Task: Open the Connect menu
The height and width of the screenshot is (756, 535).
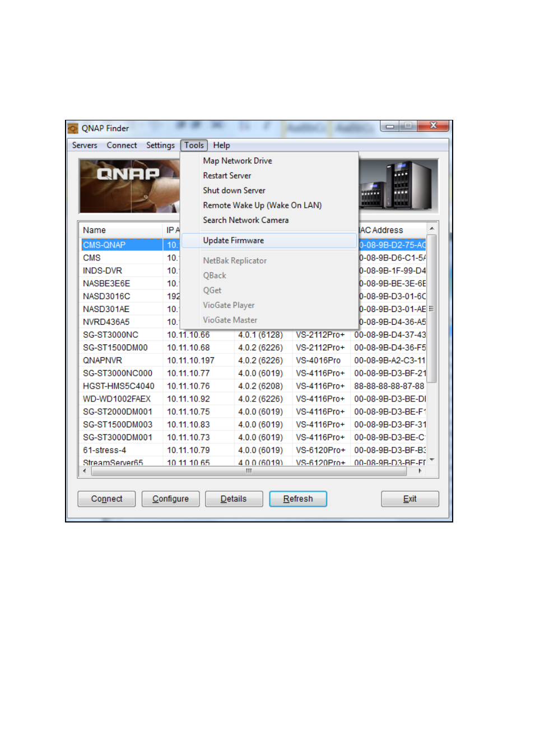Action: coord(122,145)
